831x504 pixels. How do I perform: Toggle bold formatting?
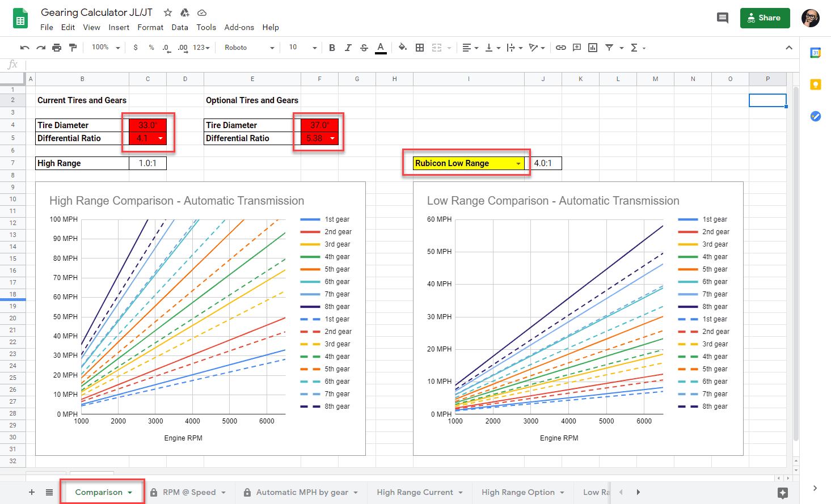click(332, 48)
